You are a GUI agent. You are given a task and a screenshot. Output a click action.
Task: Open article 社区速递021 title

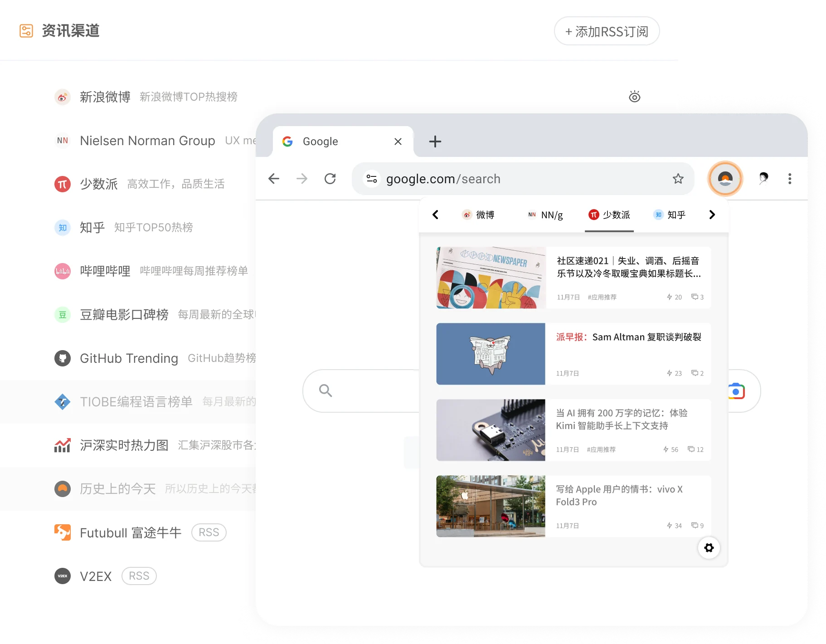[629, 267]
